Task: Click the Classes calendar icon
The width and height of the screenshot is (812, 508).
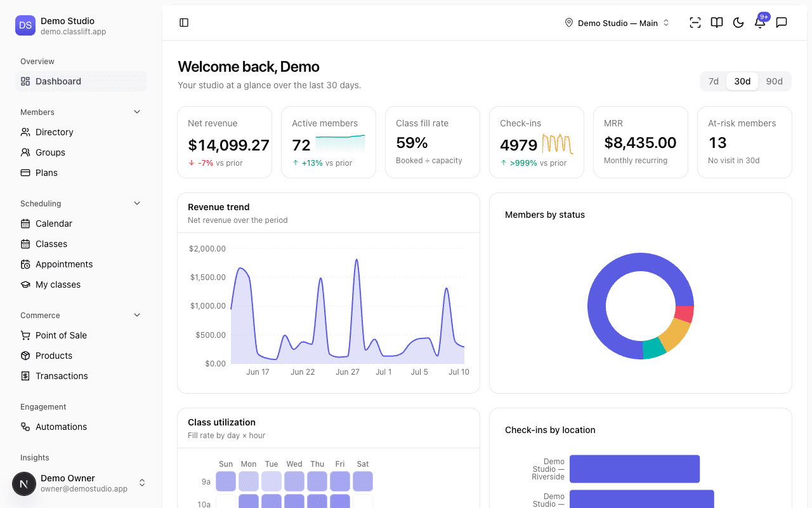Action: [25, 244]
